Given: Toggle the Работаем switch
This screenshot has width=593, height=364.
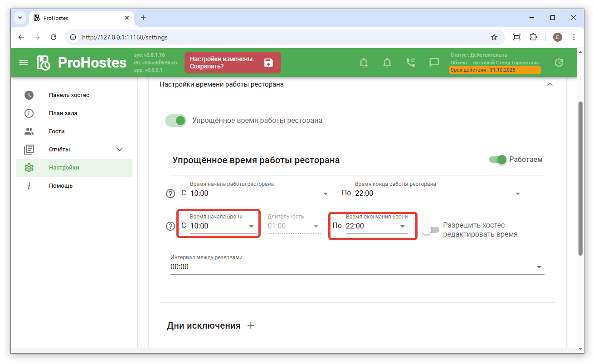Looking at the screenshot, I should [x=497, y=160].
